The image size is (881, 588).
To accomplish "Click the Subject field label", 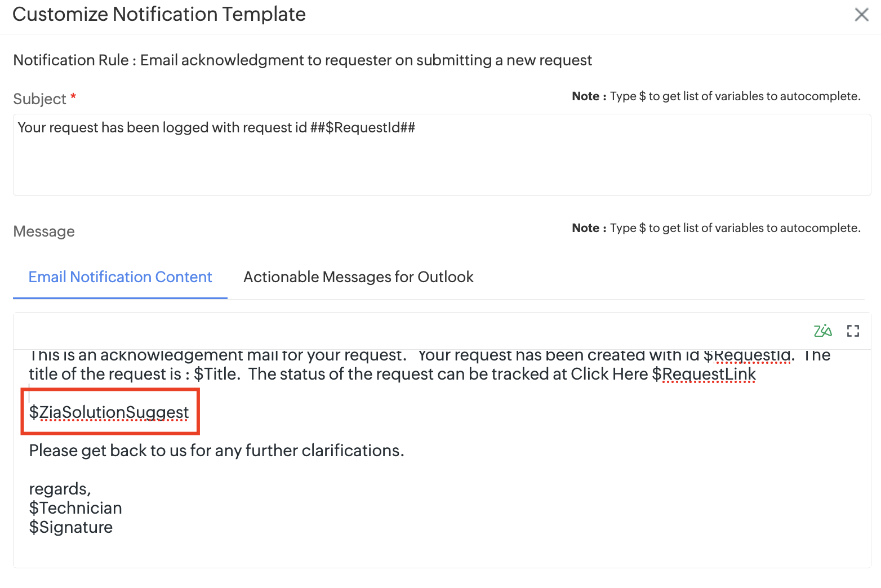I will (39, 99).
